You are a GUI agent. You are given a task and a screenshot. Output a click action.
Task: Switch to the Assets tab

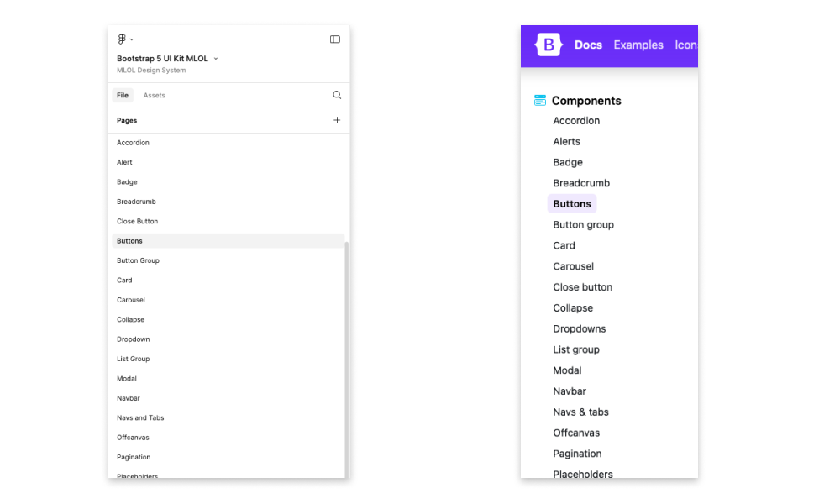coord(154,96)
